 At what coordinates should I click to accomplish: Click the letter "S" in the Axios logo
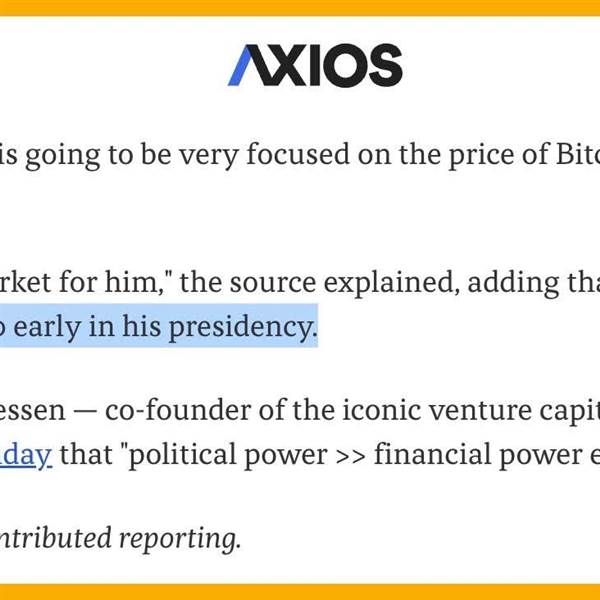coord(385,65)
